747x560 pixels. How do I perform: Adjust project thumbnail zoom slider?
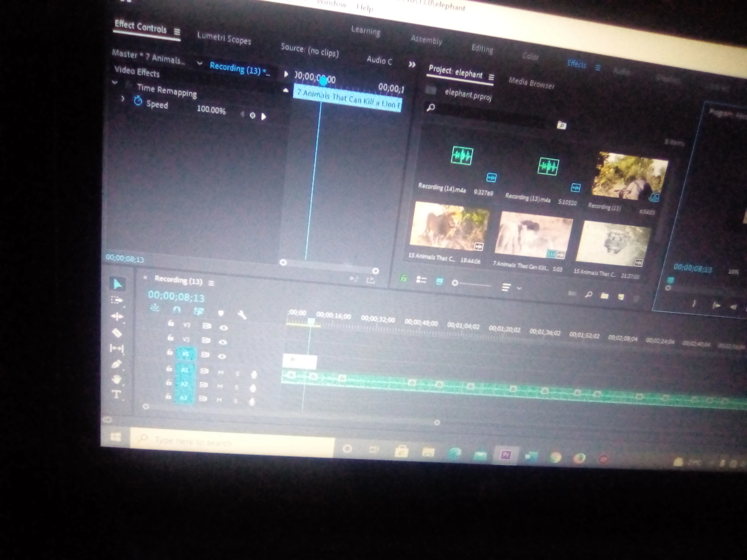[455, 283]
